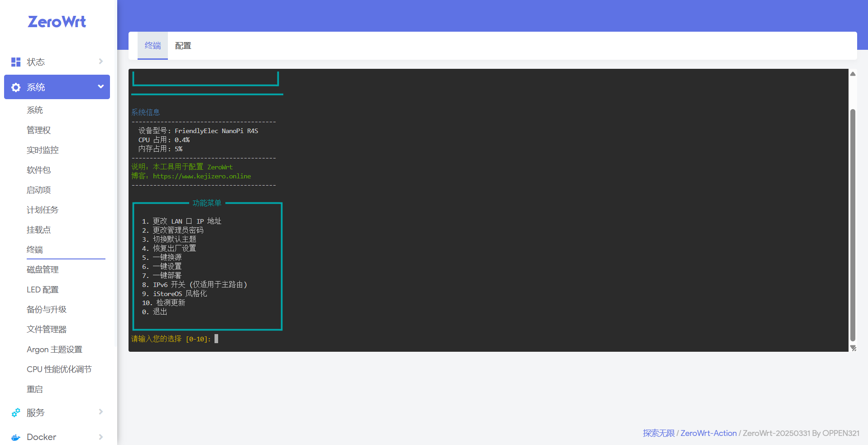Open the 重启 page

tap(35, 389)
